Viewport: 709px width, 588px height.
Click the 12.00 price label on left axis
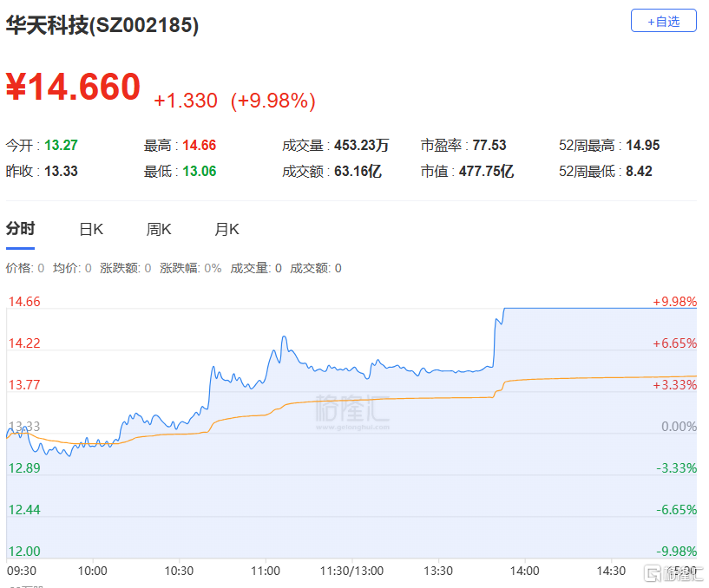[24, 551]
